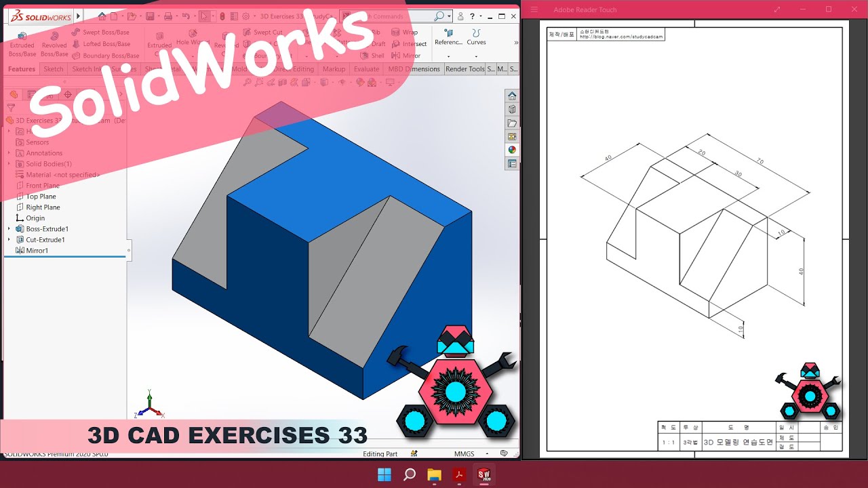868x488 pixels.
Task: Open SolidWorks Resources task pane tab
Action: click(x=512, y=96)
